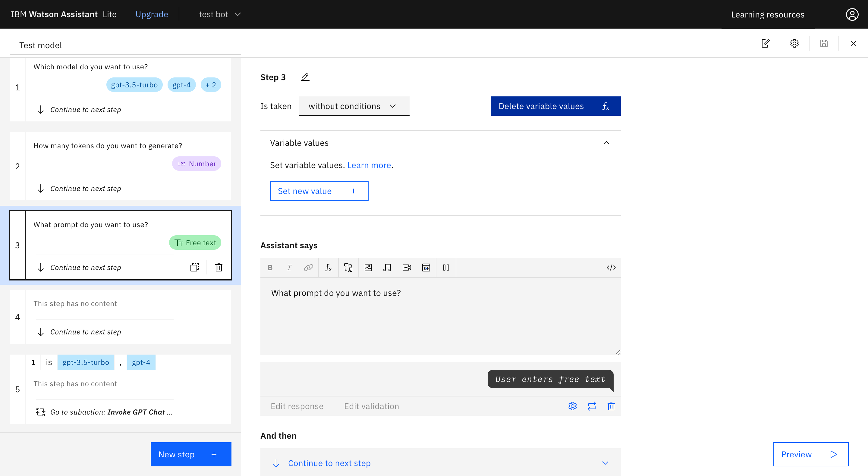
Task: Open the test bot assistant switcher
Action: coord(219,14)
